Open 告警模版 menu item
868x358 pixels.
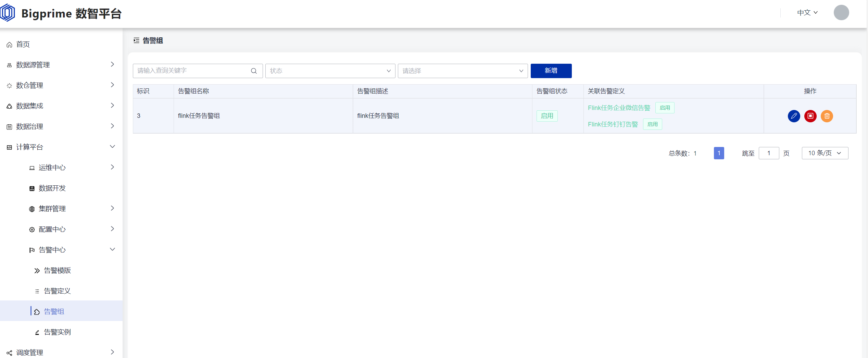coord(61,271)
